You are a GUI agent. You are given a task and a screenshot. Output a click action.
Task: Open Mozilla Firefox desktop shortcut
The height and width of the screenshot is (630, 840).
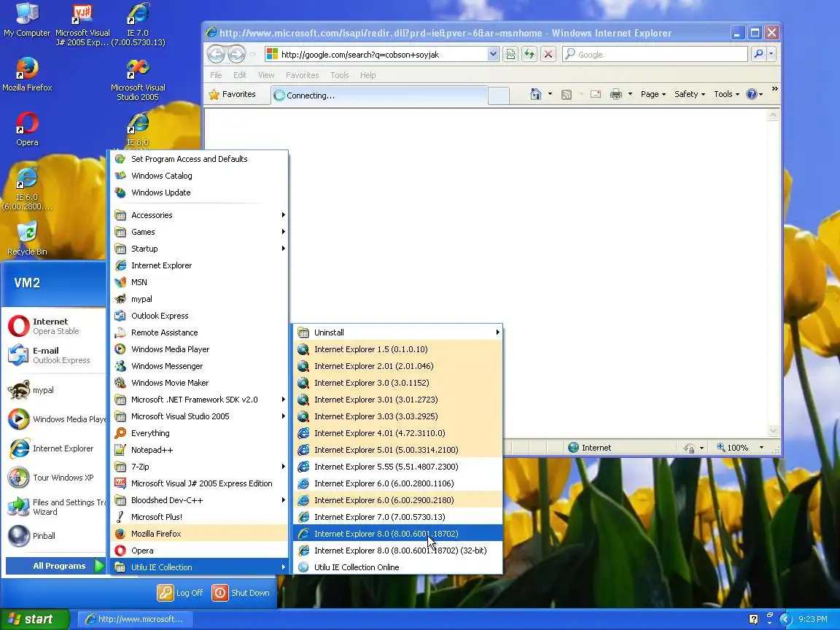[x=27, y=74]
